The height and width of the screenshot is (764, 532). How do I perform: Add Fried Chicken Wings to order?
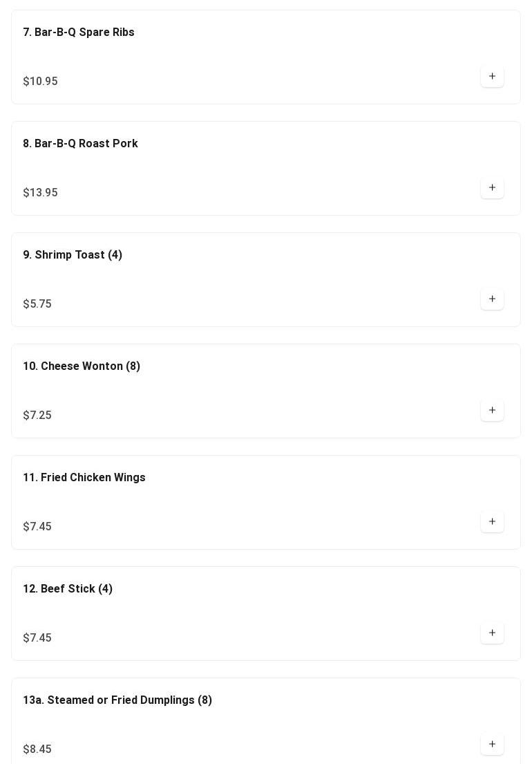tap(492, 522)
